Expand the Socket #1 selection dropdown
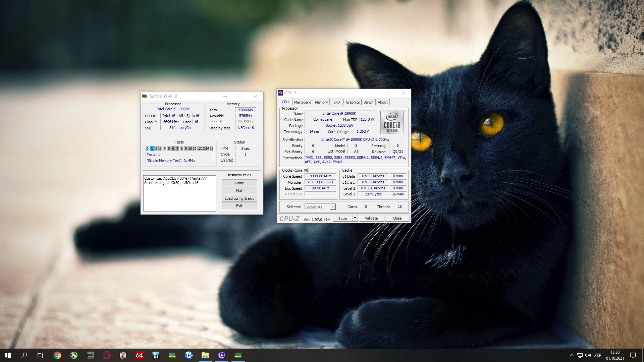 tap(332, 207)
